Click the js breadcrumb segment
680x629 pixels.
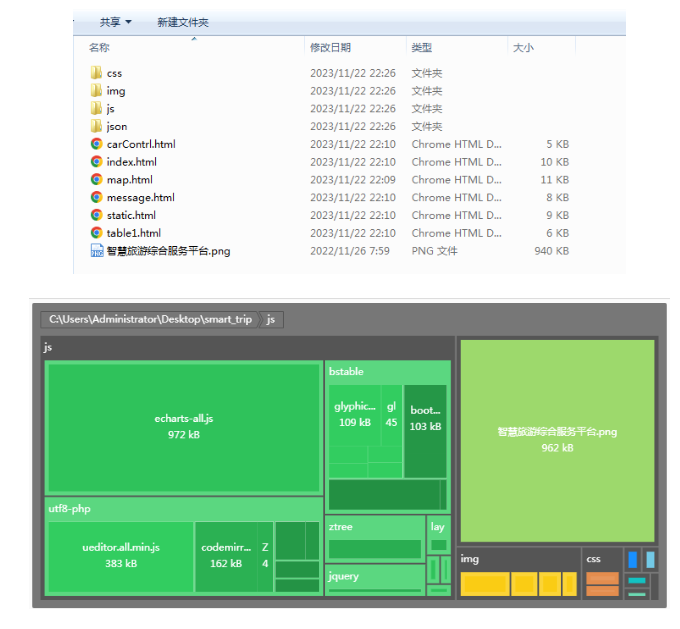click(x=271, y=320)
